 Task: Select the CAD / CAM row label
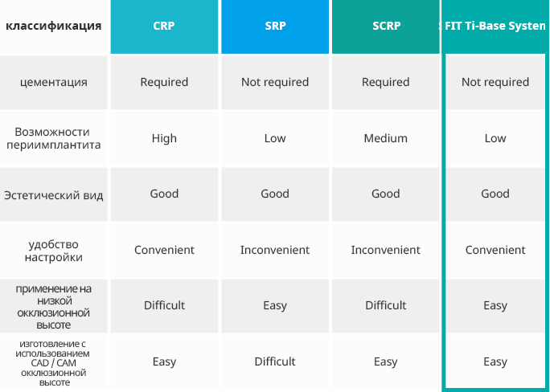(x=54, y=361)
